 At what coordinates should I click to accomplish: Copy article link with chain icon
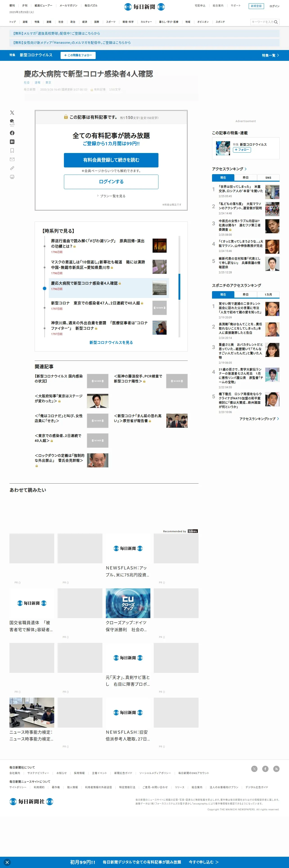tap(12, 168)
